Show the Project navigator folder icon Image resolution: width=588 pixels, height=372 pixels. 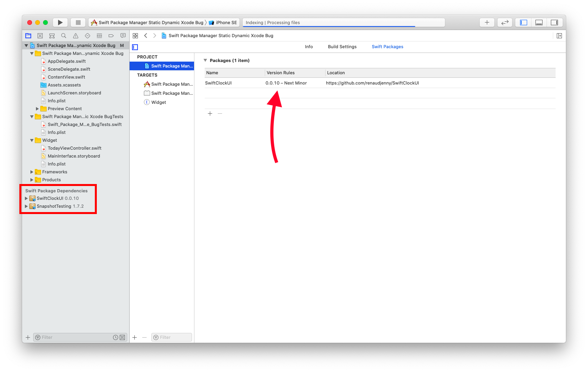28,36
